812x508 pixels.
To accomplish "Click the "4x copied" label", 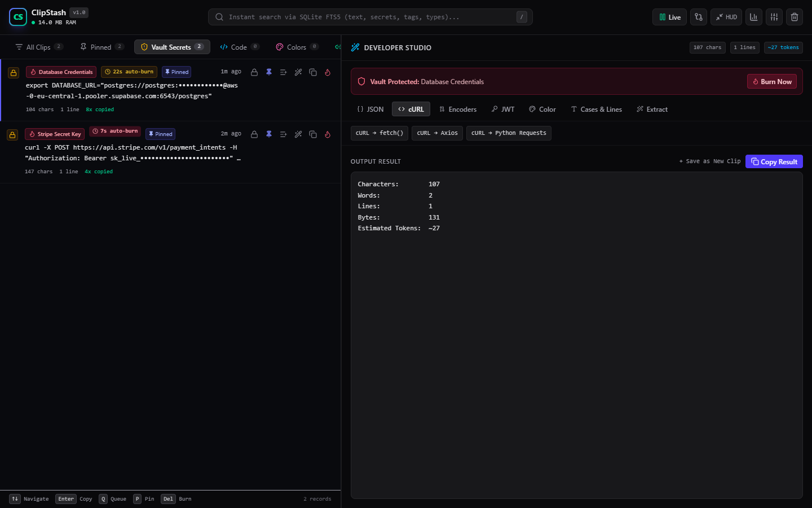I will click(99, 172).
